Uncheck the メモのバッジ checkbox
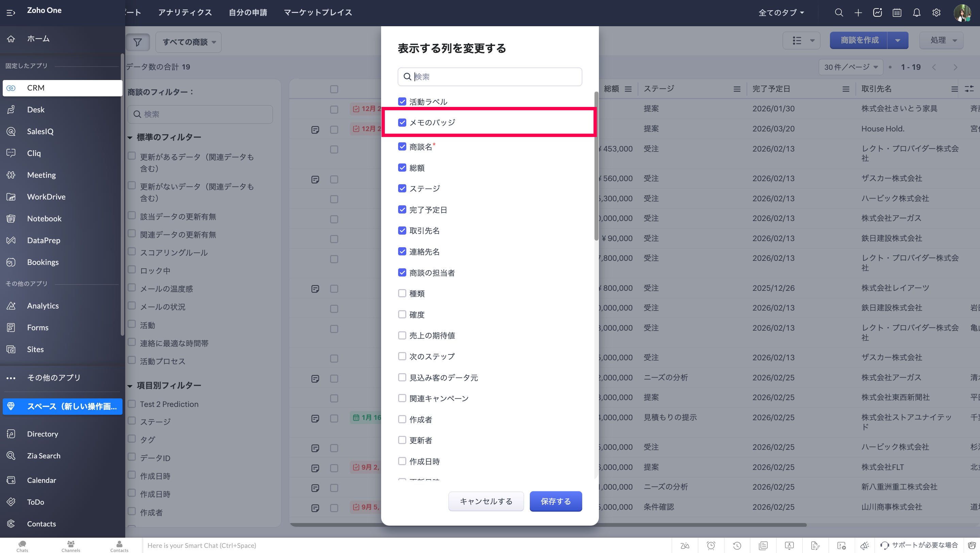This screenshot has height=553, width=980. click(402, 123)
